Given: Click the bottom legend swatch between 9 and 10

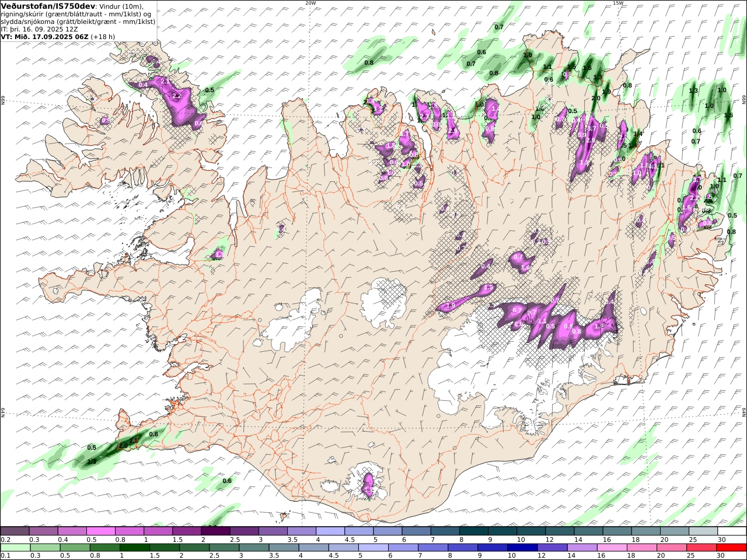Looking at the screenshot, I should [492, 548].
